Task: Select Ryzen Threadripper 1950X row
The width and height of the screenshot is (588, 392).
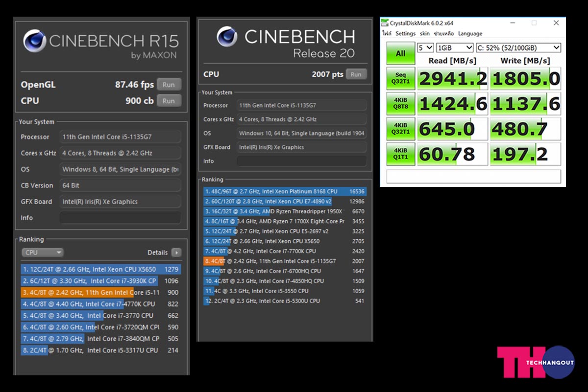Action: (285, 211)
